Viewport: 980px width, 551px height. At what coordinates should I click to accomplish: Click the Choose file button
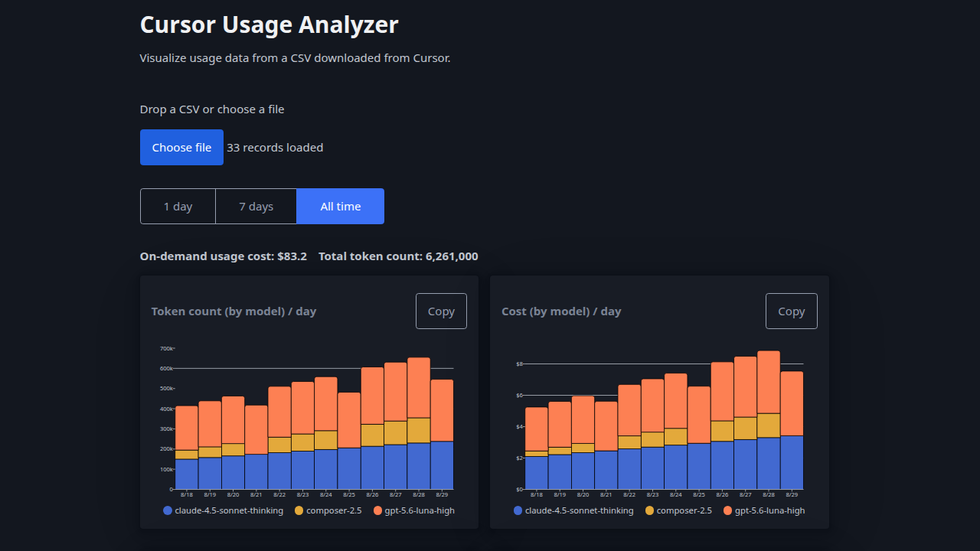click(x=181, y=147)
